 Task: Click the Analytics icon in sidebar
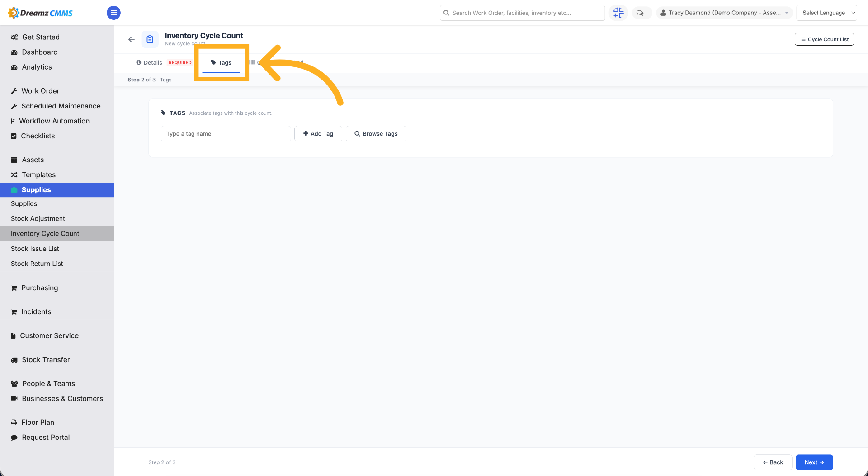coord(14,67)
